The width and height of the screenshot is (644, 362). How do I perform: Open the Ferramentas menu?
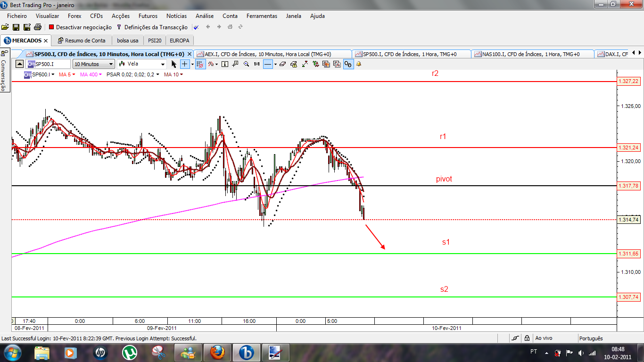(262, 16)
